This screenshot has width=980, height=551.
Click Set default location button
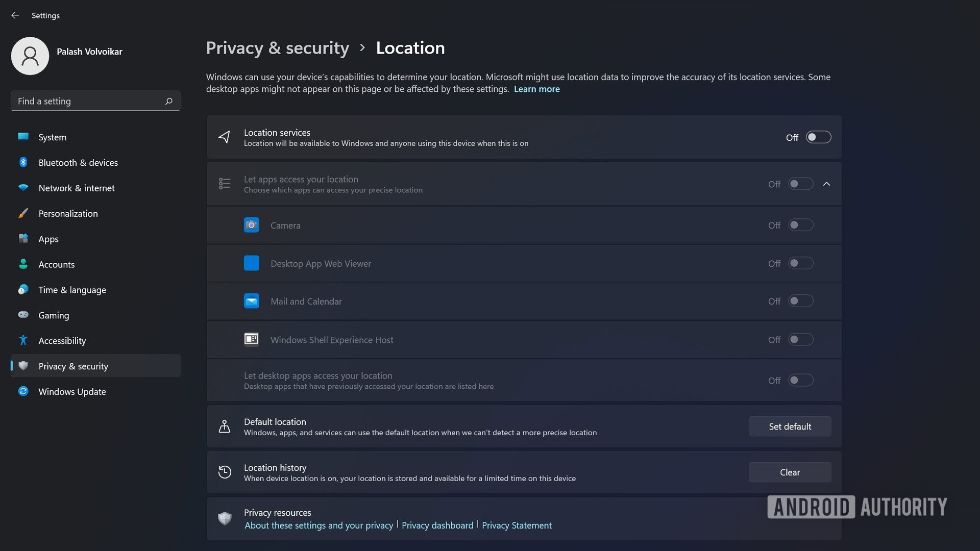tap(790, 426)
